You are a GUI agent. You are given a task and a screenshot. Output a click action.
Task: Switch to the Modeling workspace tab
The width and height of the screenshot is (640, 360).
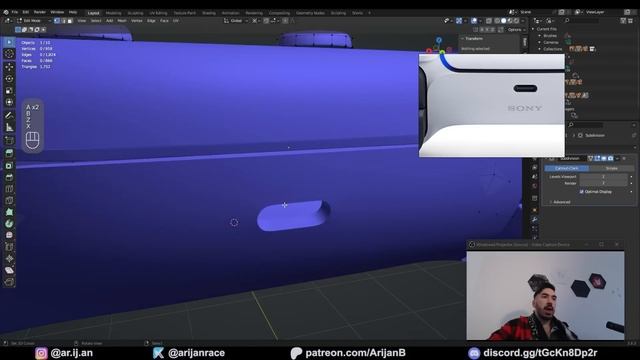coord(113,13)
